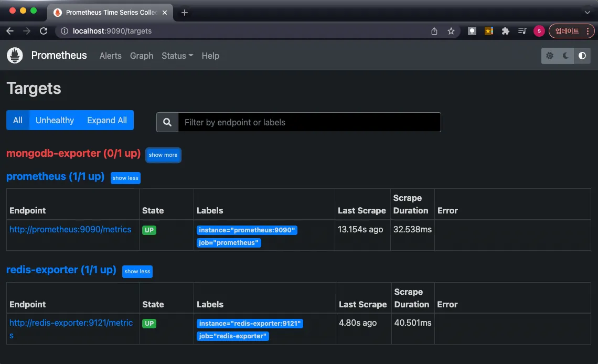Click the macOS yellow minimize window button
Viewport: 598px width, 364px height.
click(23, 10)
